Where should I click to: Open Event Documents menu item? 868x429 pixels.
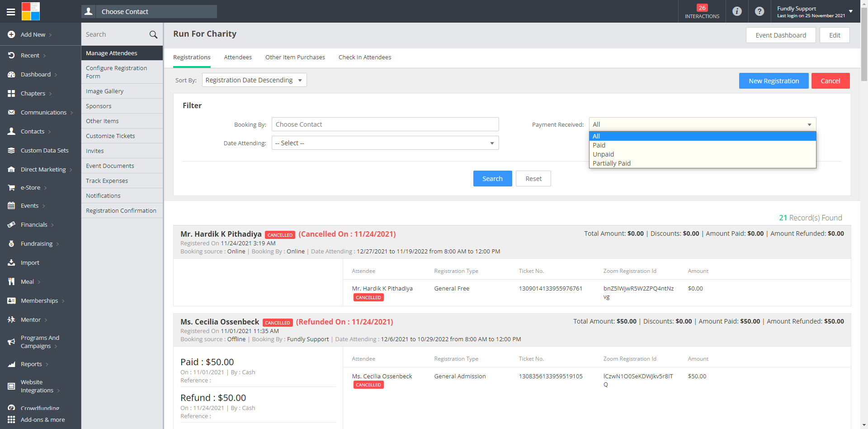(x=122, y=166)
